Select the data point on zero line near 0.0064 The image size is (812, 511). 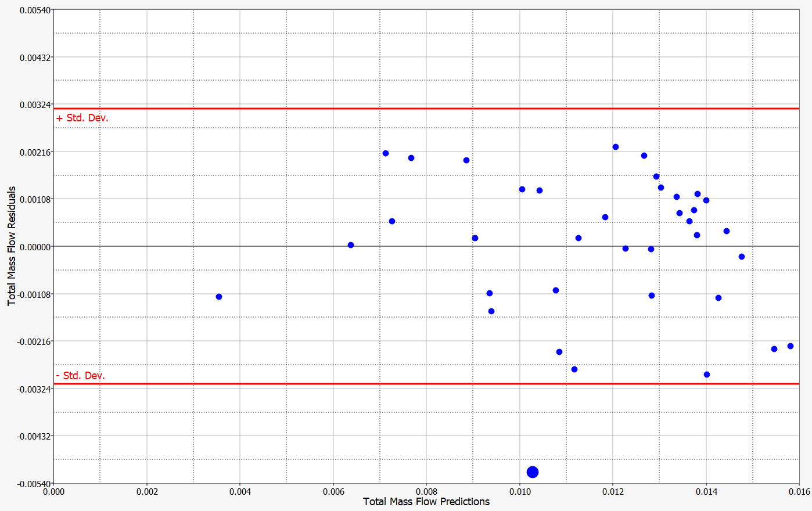(351, 245)
